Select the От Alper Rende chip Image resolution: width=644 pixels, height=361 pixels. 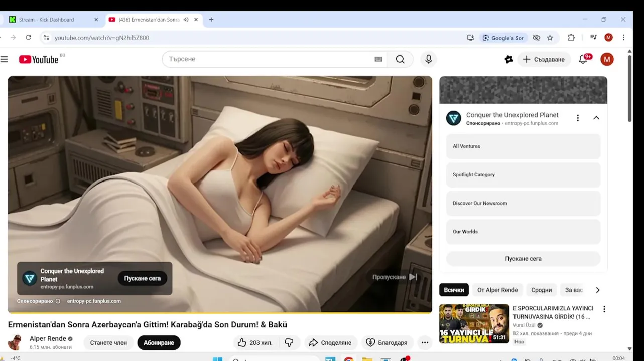(x=497, y=290)
